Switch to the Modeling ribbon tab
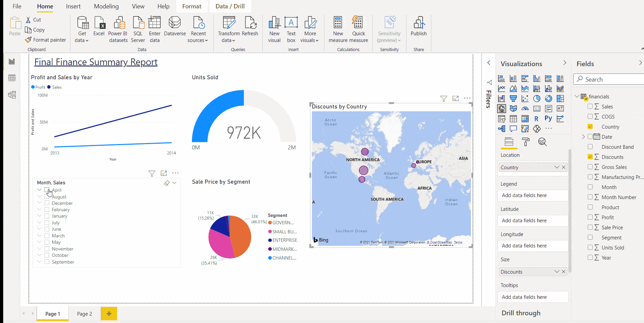Screen dimensions: 644x323 [x=106, y=6]
